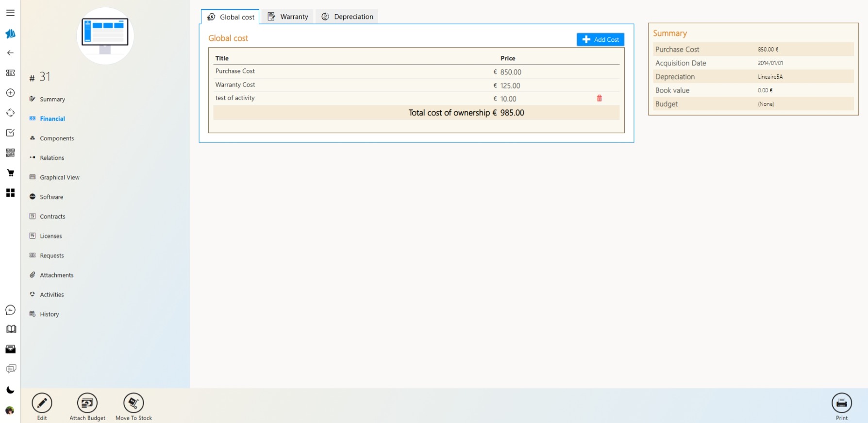
Task: Open the mail envelope icon
Action: [10, 349]
